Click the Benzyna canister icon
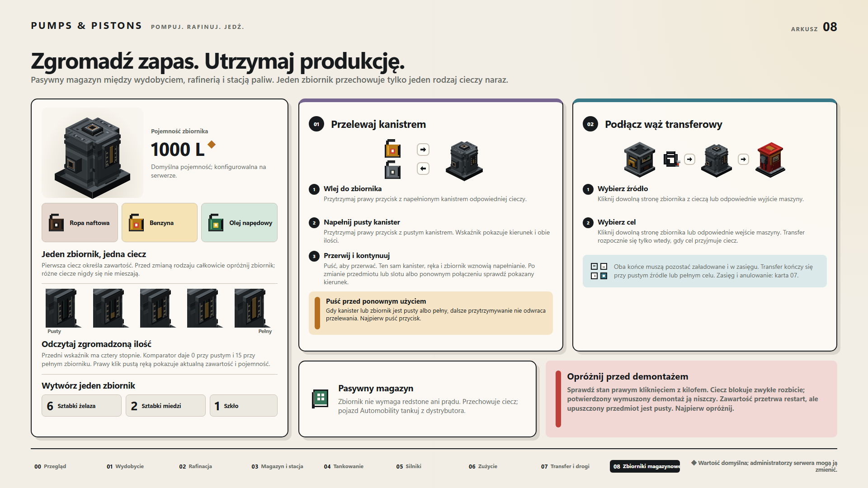The width and height of the screenshot is (868, 488). tap(136, 223)
